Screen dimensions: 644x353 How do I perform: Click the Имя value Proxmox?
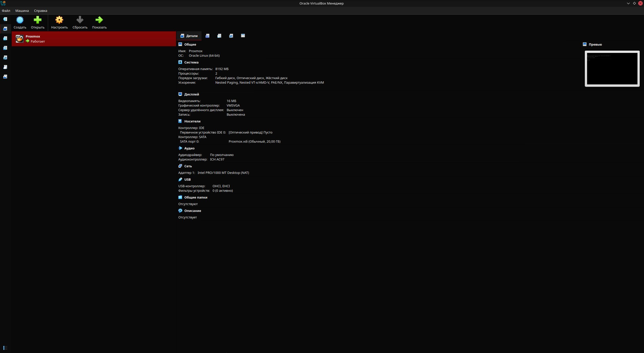point(195,51)
